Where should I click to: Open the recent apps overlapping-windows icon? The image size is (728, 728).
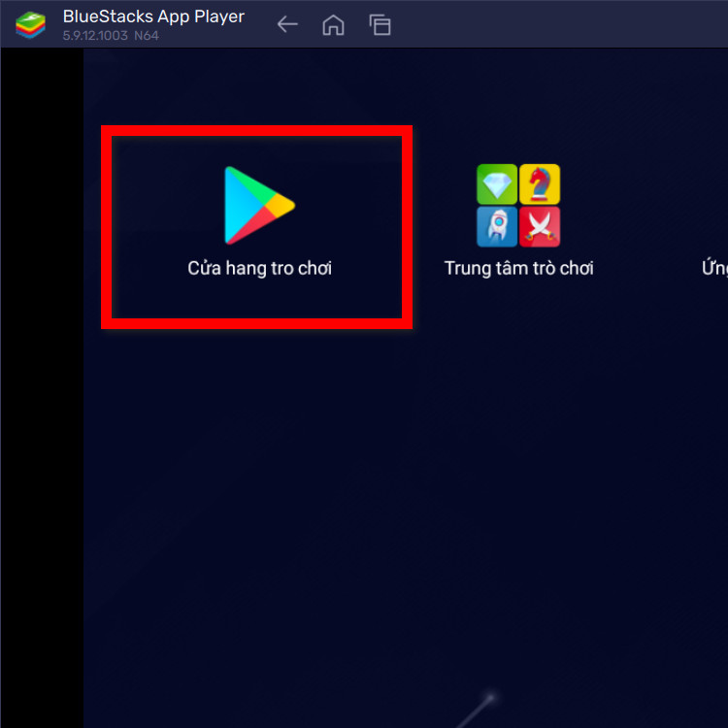click(380, 24)
